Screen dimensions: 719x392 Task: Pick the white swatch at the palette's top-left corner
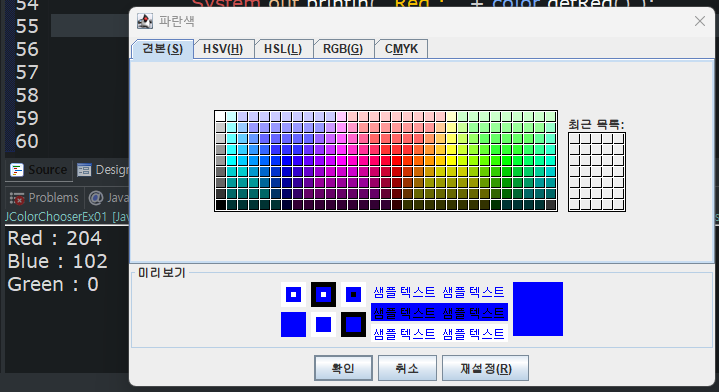(221, 116)
